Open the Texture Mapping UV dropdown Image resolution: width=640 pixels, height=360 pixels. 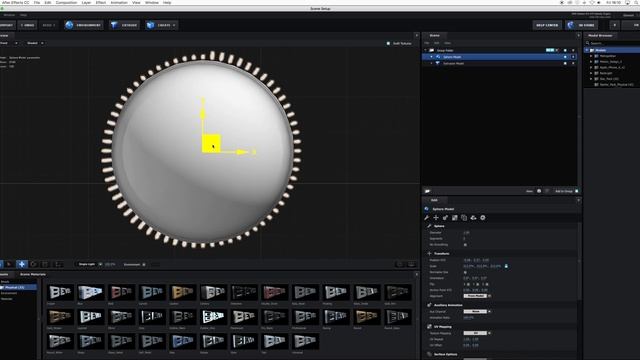point(476,333)
